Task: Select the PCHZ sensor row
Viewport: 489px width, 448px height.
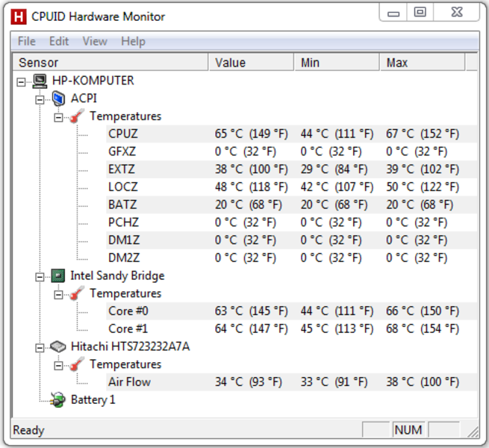Action: click(x=291, y=223)
